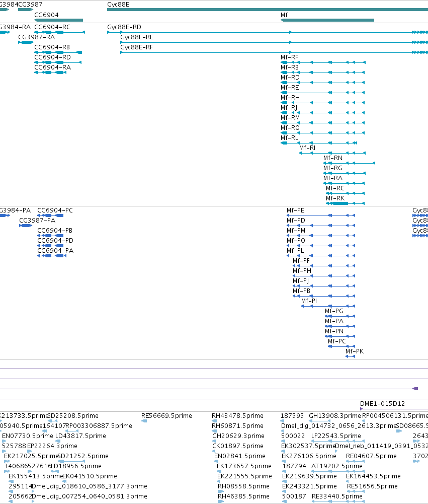Select EST RH43478.5prime
This screenshot has width=428, height=504.
237,415
